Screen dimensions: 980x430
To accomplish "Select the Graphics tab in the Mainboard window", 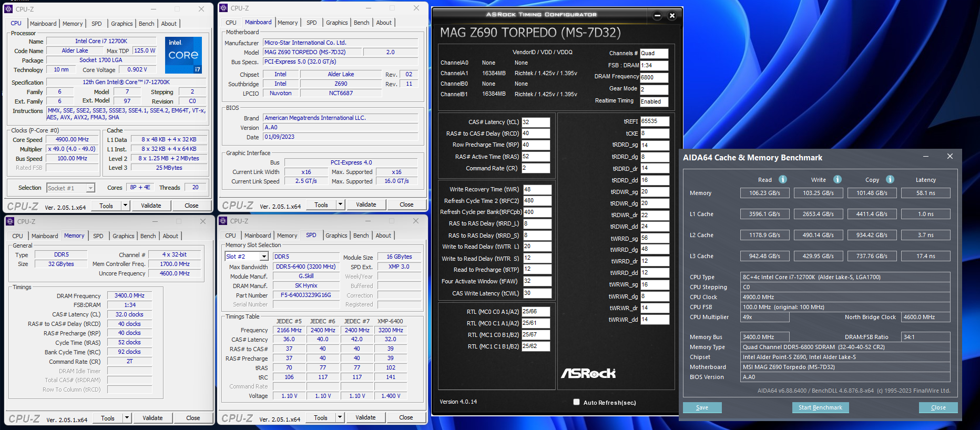I will pyautogui.click(x=337, y=23).
